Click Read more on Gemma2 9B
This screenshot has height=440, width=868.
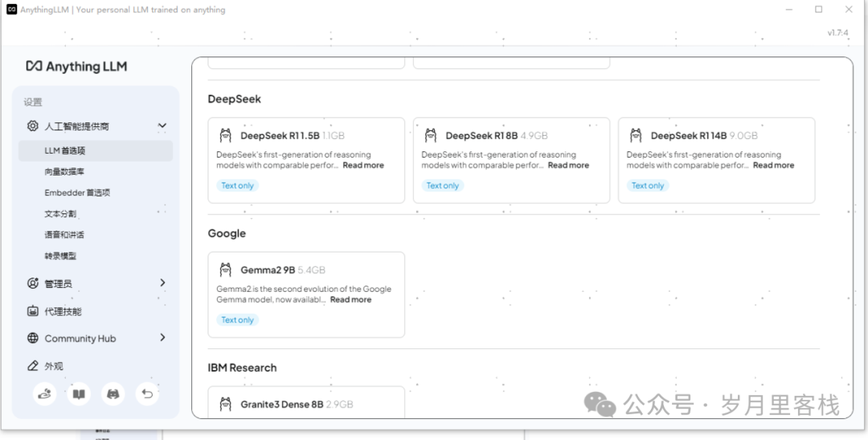pos(351,300)
